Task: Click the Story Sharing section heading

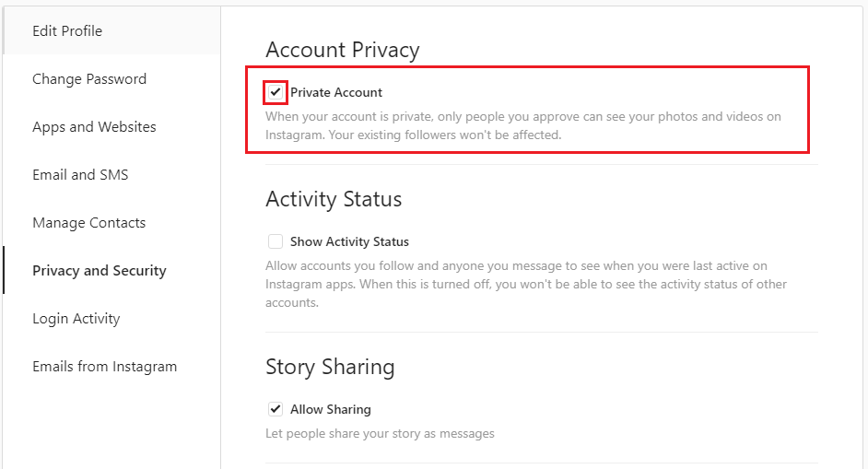Action: click(x=330, y=367)
